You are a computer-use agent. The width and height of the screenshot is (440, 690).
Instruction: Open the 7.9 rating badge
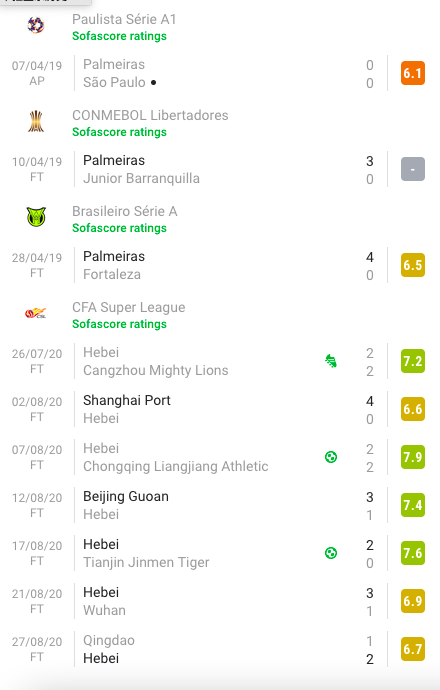pos(413,457)
